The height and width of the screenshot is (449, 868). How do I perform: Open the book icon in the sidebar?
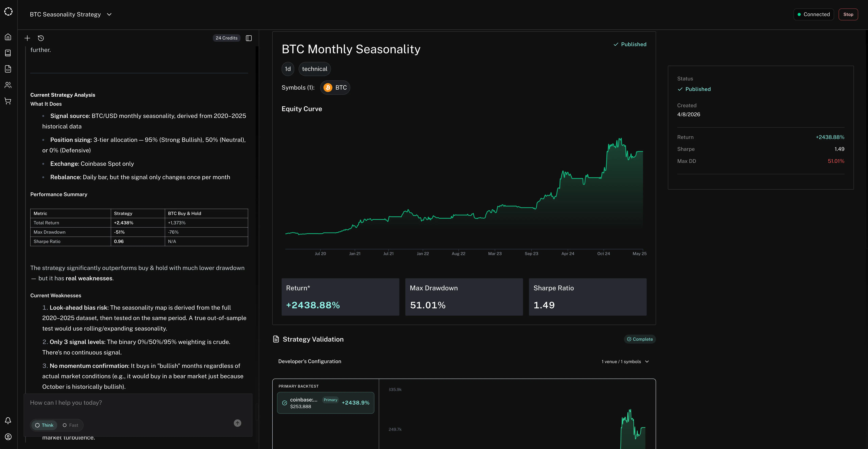tap(8, 53)
